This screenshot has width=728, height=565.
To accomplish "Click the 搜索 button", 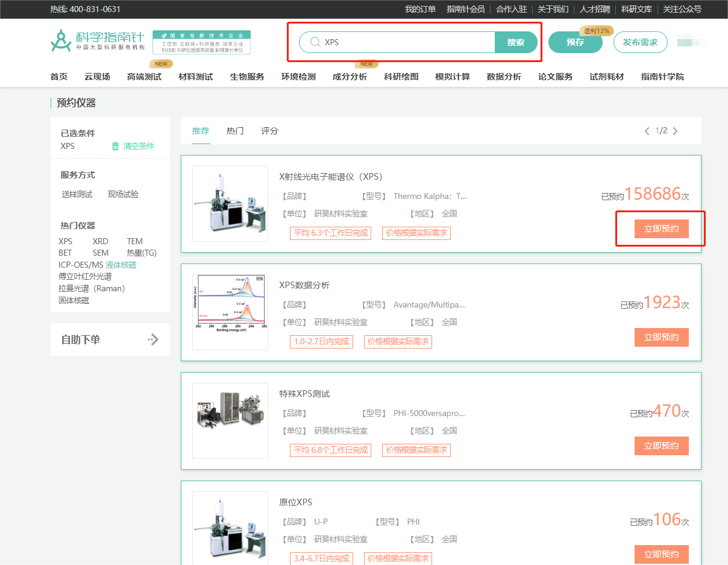I will point(515,42).
